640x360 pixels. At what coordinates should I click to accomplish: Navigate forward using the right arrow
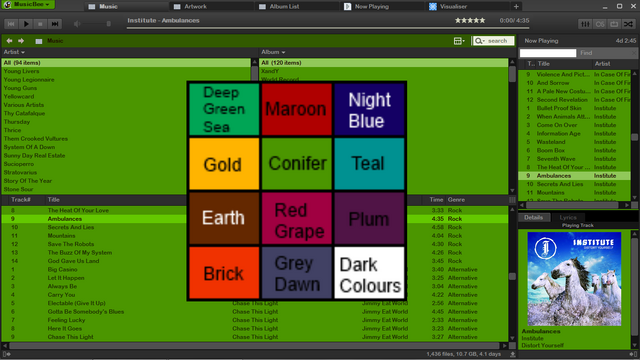point(21,41)
